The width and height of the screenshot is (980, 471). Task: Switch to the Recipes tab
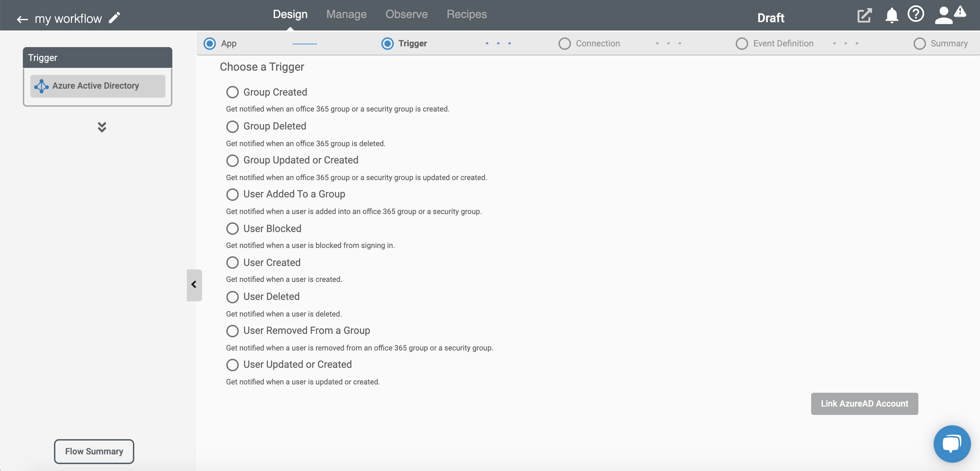pyautogui.click(x=466, y=14)
